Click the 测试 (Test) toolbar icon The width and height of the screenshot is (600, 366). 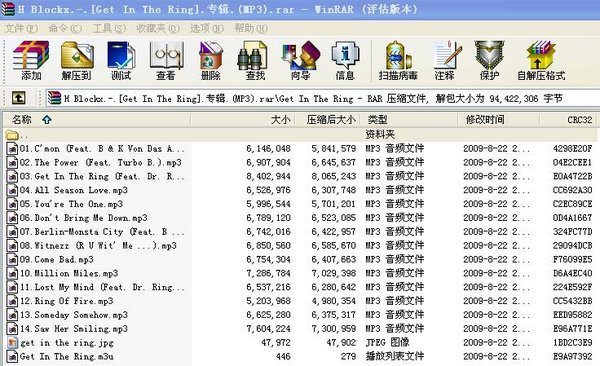pos(121,55)
